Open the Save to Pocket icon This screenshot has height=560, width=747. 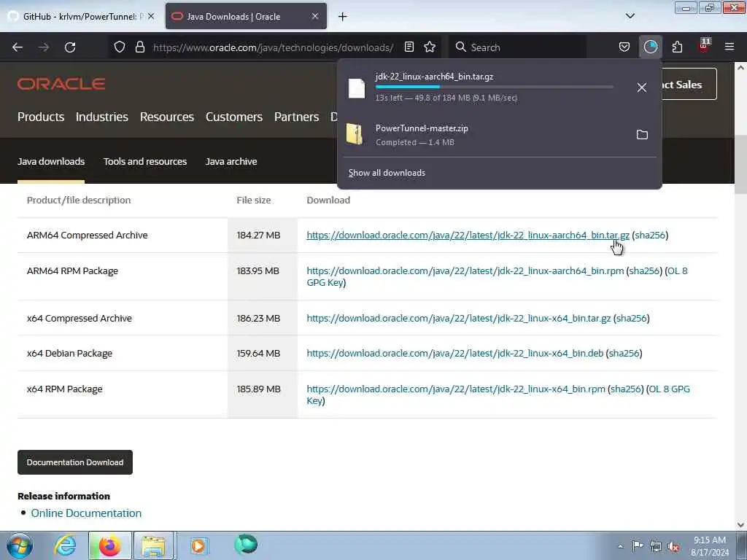coord(624,47)
